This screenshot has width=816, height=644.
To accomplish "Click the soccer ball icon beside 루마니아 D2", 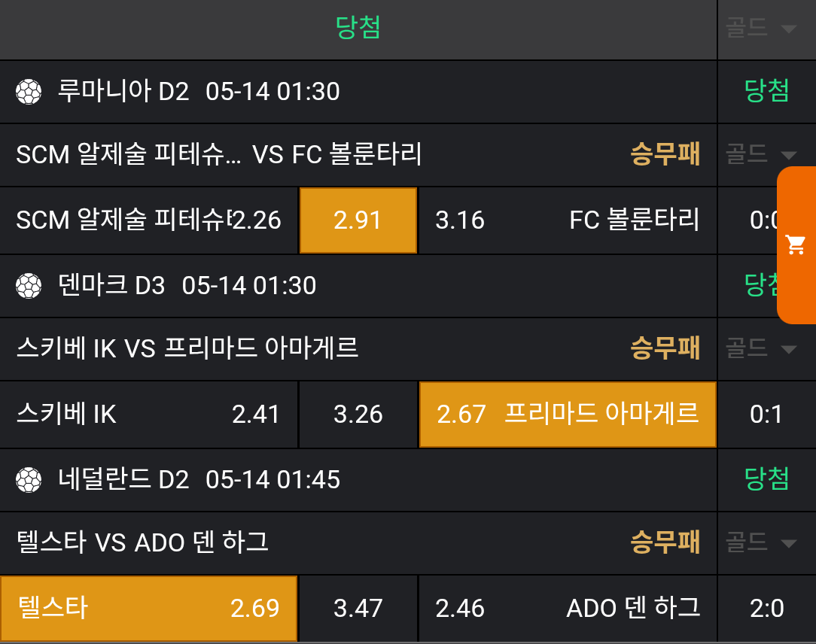I will (x=29, y=92).
